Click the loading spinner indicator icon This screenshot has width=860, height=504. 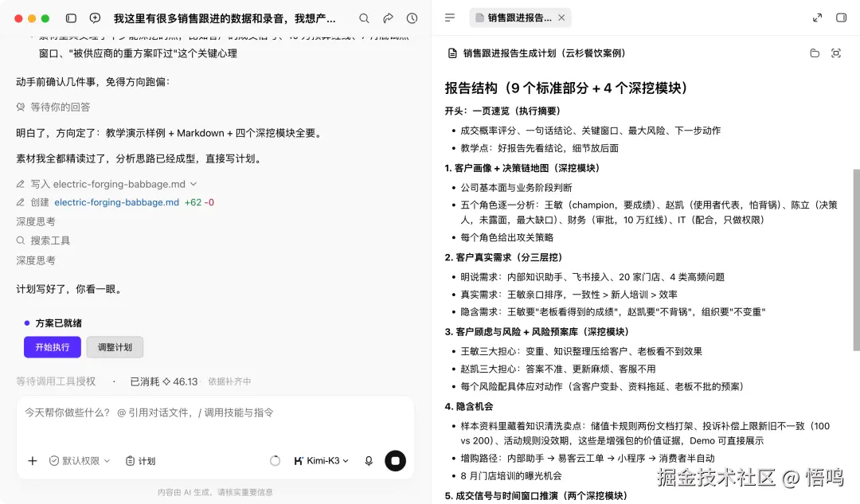tap(275, 461)
